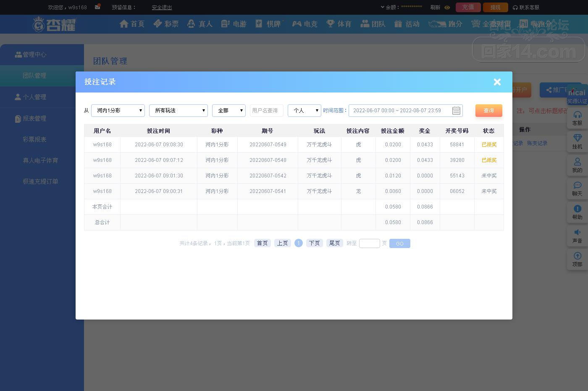Click the 已派奖 status for period 20220607-0549
The height and width of the screenshot is (391, 588).
click(x=489, y=145)
